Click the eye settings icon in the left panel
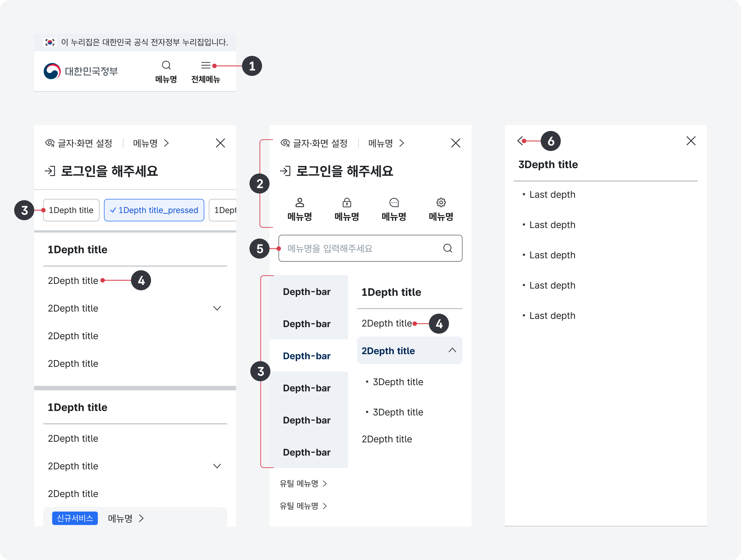 coord(50,143)
